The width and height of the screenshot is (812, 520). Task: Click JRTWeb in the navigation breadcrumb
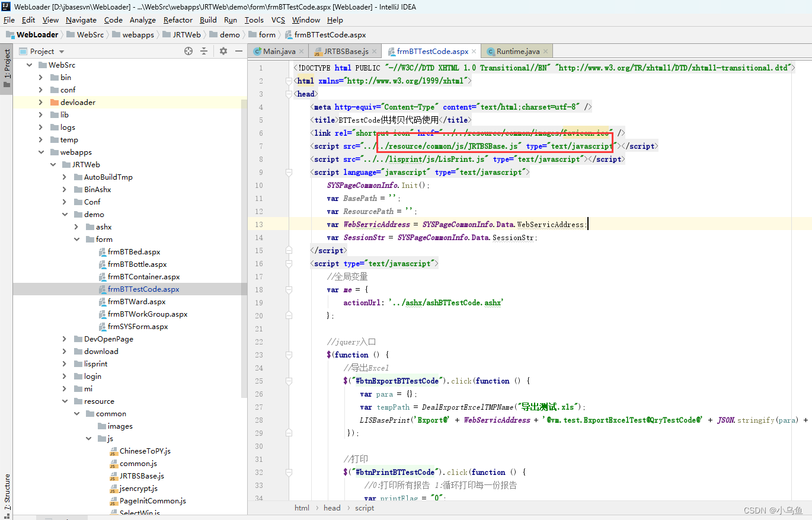click(x=187, y=34)
